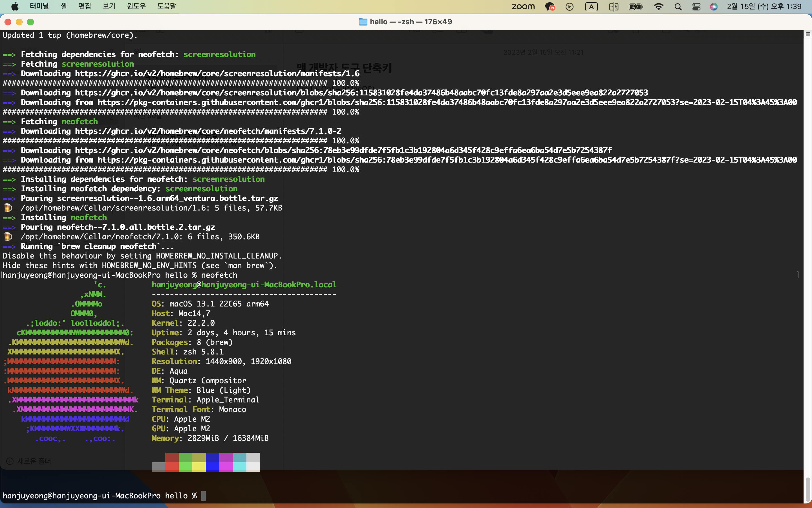Click the 'GPU: Apple M2' line
812x508 pixels.
click(181, 428)
